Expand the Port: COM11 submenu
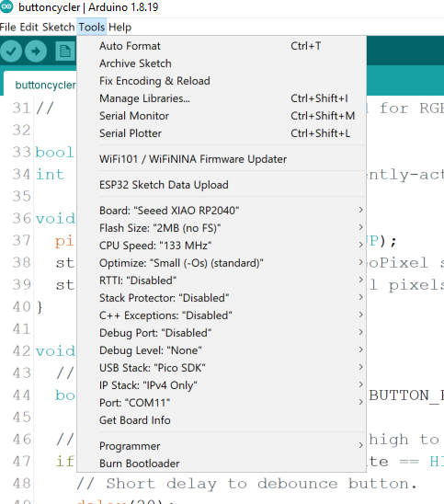This screenshot has width=444, height=504. tap(222, 403)
